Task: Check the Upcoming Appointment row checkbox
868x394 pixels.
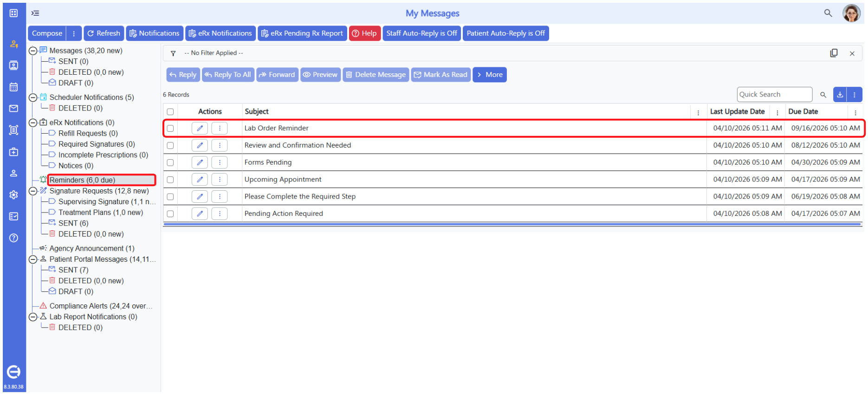Action: tap(170, 180)
